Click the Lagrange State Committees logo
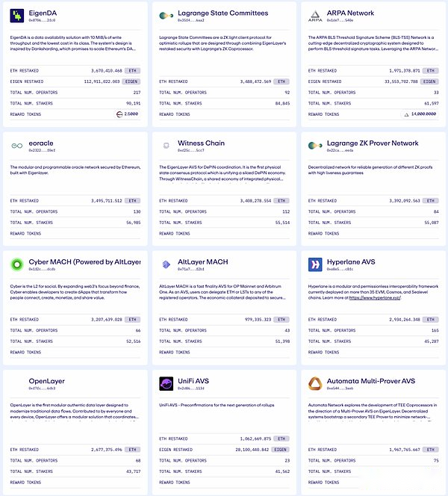The width and height of the screenshot is (448, 496). pos(166,16)
